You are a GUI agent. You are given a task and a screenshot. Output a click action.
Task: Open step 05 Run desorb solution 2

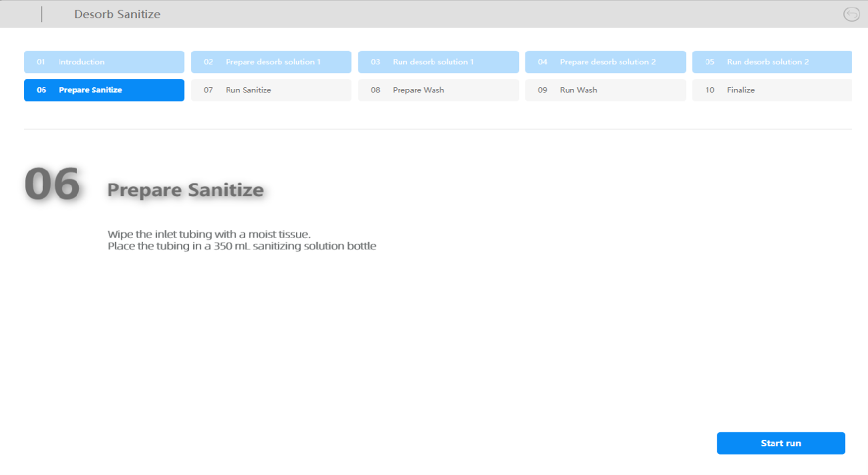771,62
